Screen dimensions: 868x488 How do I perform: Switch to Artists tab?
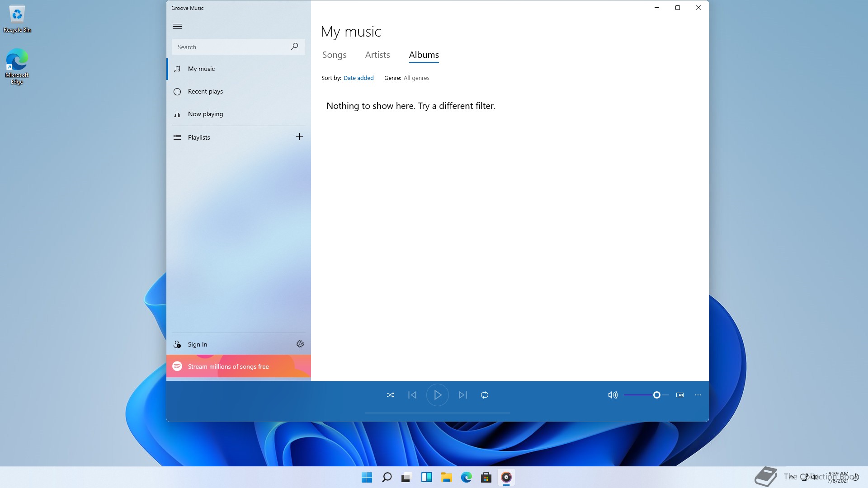(377, 55)
